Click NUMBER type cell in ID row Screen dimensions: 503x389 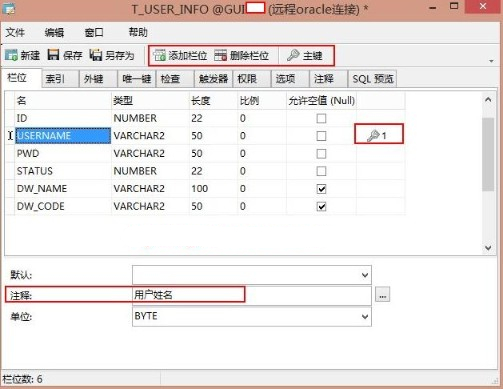150,118
